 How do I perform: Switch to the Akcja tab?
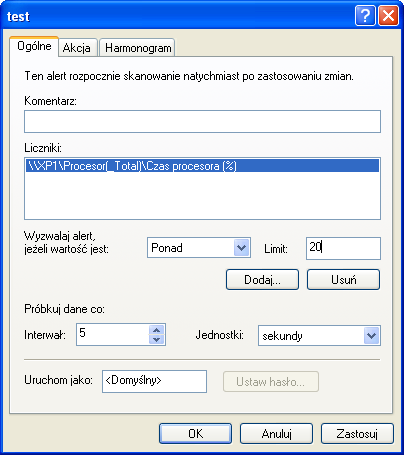tap(78, 48)
